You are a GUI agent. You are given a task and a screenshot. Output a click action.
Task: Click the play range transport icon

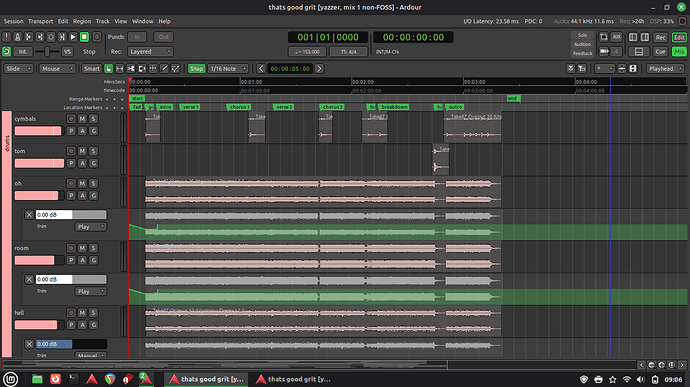(x=62, y=37)
